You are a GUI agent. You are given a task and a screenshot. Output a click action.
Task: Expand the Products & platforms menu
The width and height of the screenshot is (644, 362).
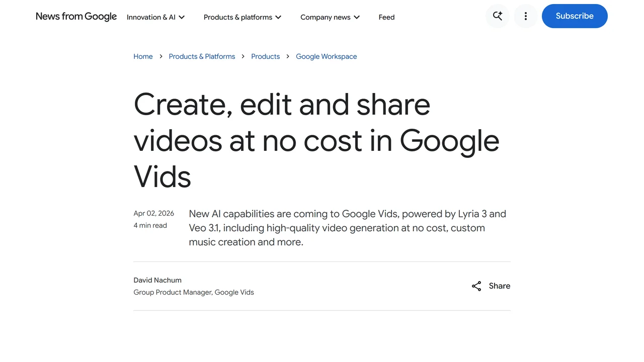243,17
